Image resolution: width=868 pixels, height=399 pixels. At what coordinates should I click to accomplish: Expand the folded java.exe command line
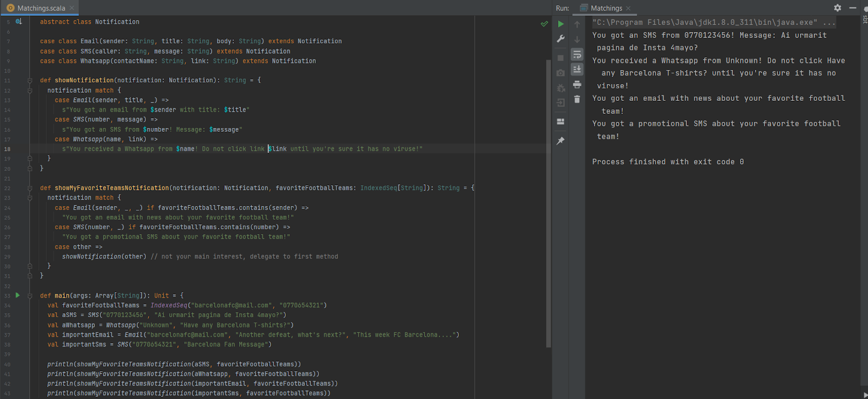point(829,22)
